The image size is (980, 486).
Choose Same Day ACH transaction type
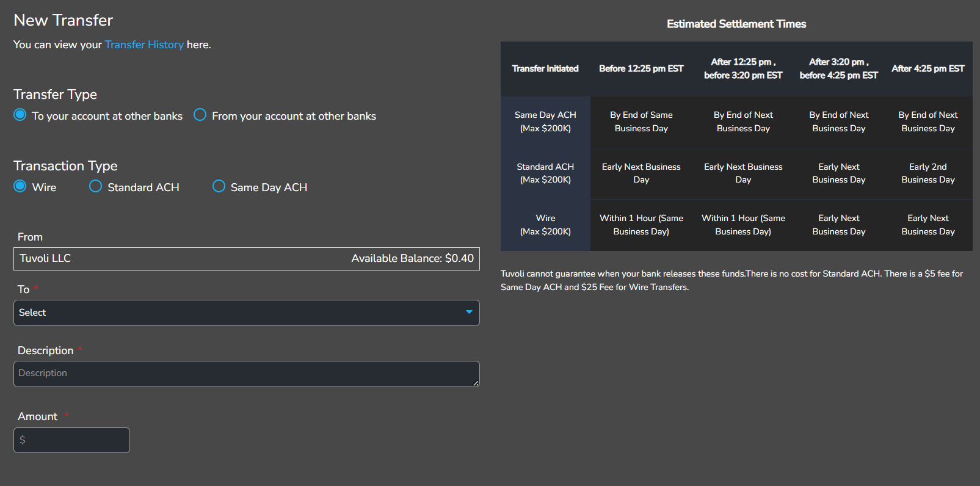(219, 186)
